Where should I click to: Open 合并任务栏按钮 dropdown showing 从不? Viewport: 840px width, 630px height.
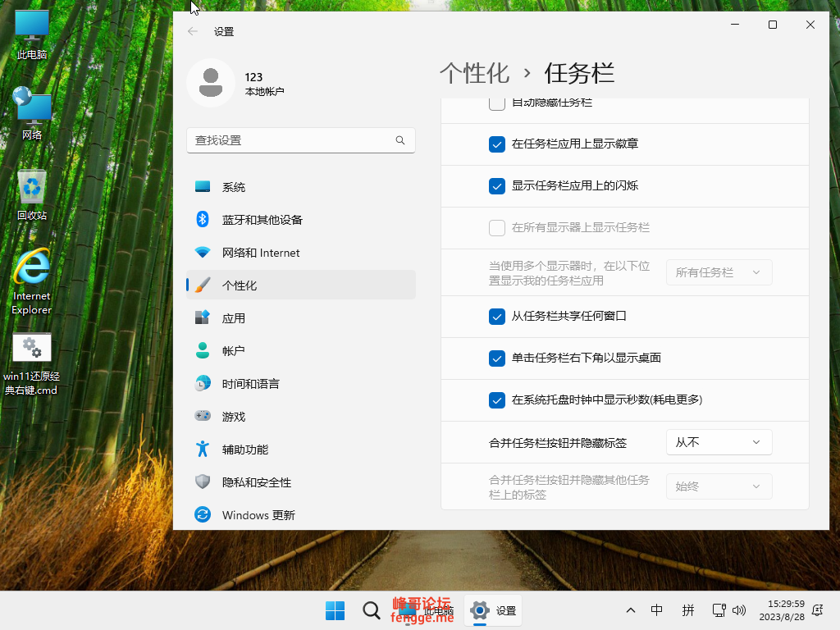(719, 442)
